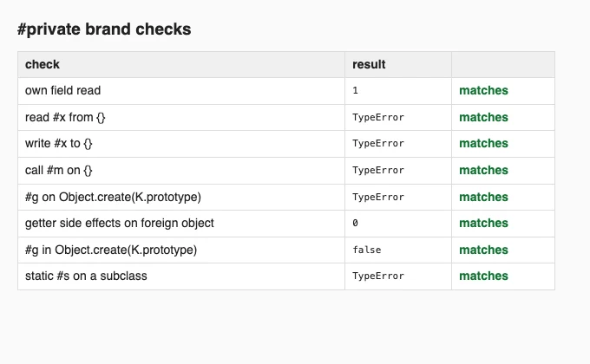
Task: Click TypeError result for 'write #x to {}'
Action: pos(378,143)
